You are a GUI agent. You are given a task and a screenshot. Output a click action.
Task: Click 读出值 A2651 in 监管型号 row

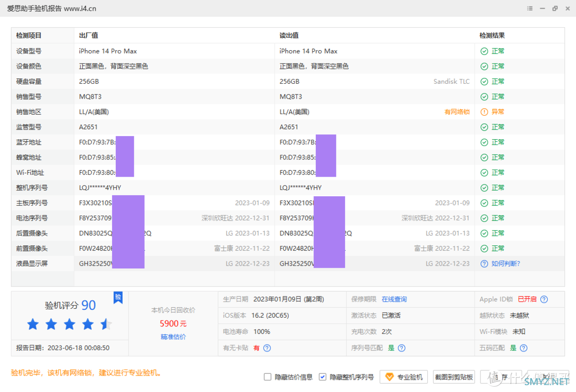[x=289, y=127]
